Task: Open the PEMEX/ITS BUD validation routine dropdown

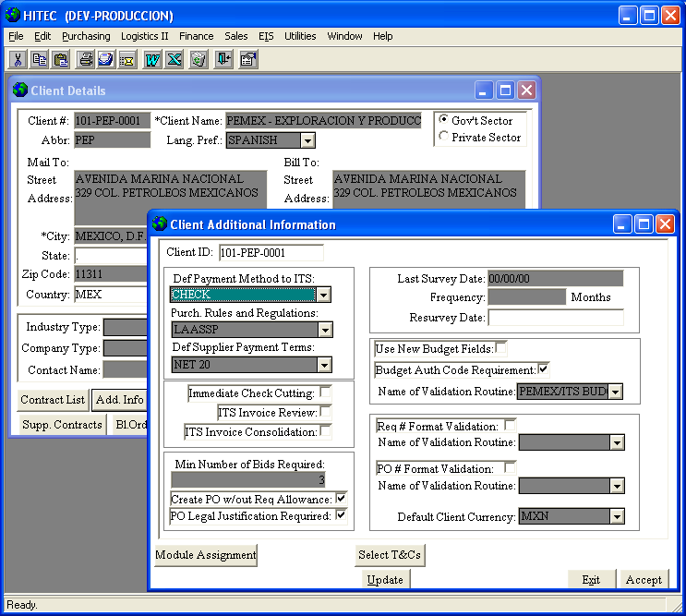Action: (x=616, y=392)
